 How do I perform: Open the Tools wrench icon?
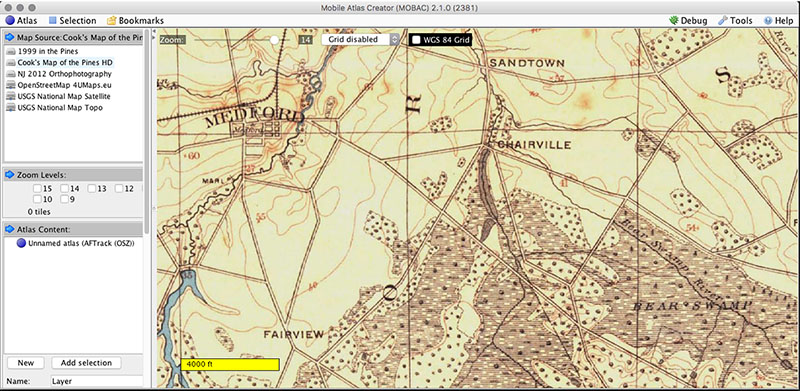722,21
